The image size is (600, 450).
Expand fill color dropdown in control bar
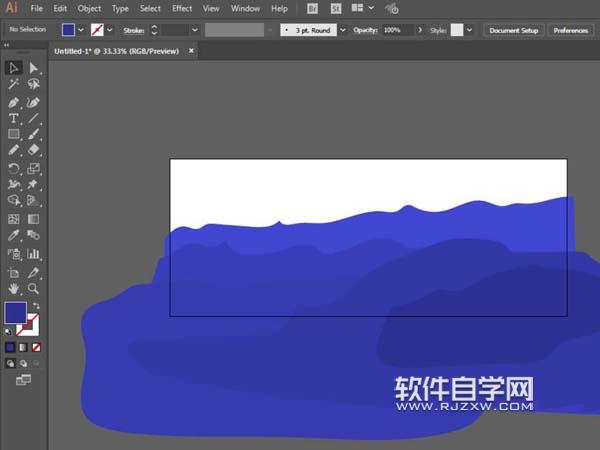[81, 30]
